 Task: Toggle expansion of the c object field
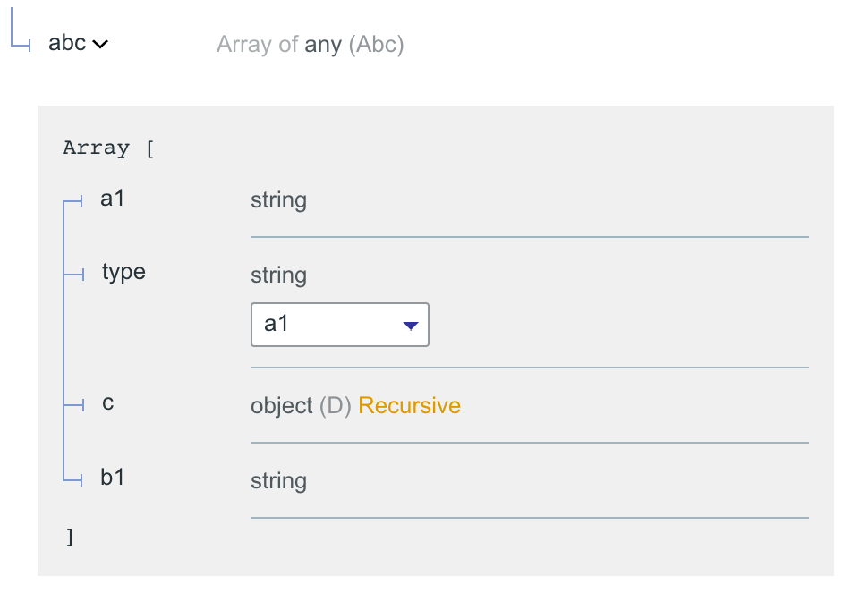(x=106, y=403)
